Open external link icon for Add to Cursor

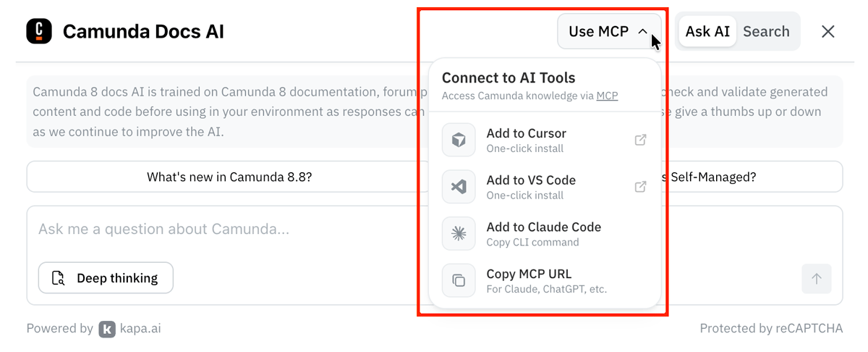click(640, 141)
